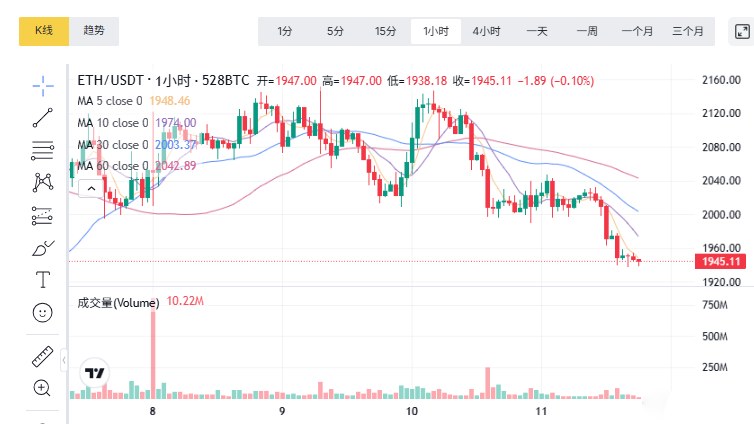Open the forecast and measurement tool
This screenshot has height=424, width=754.
43,215
